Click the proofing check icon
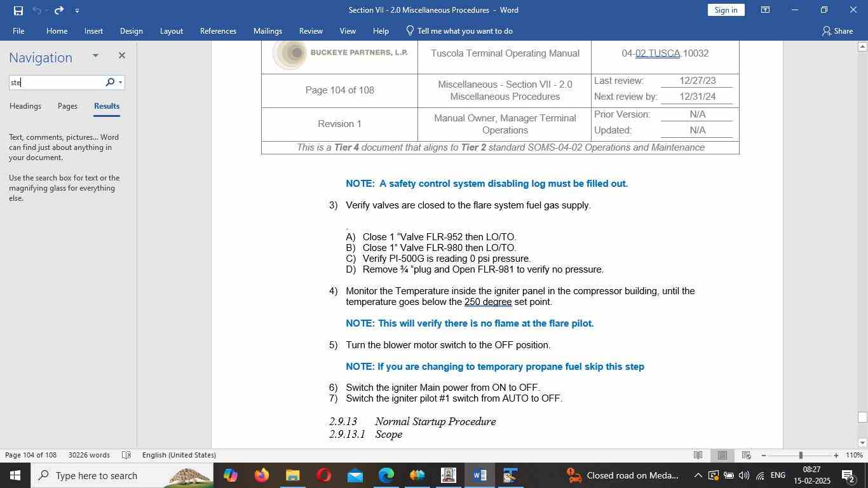Viewport: 868px width, 488px height. click(x=126, y=455)
